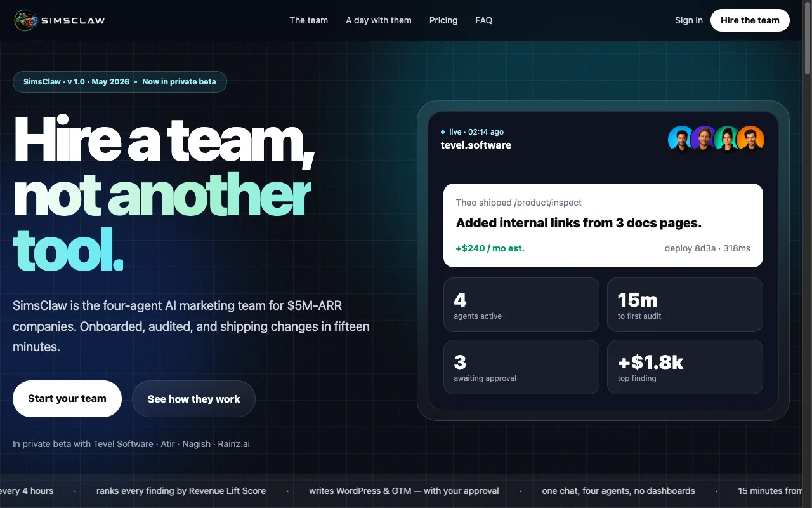
Task: Open The team nav item
Action: click(x=309, y=20)
